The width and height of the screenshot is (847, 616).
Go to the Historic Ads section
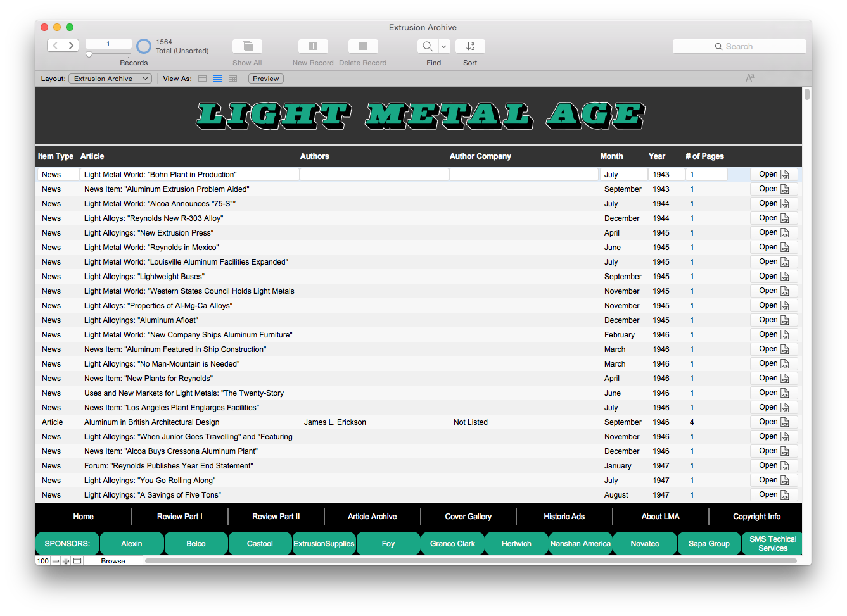click(x=564, y=517)
